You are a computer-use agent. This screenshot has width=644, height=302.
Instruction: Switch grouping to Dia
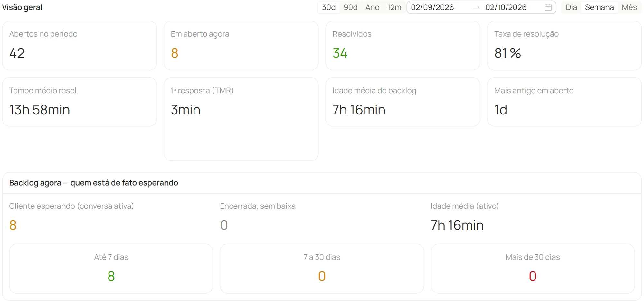[571, 7]
